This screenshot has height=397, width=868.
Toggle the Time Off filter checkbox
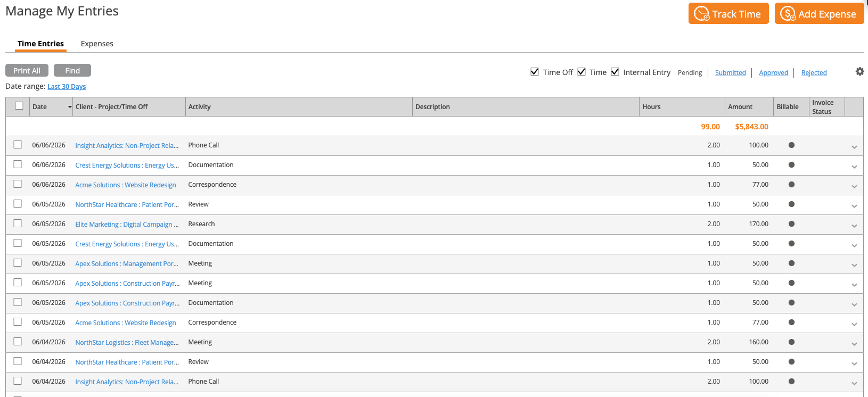point(535,72)
